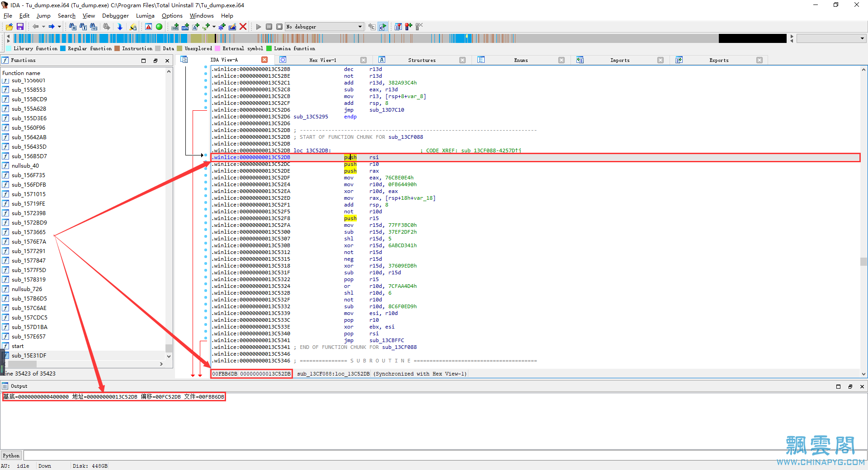Pause process with the pause icon
Screen dimensions: 868x470
269,27
